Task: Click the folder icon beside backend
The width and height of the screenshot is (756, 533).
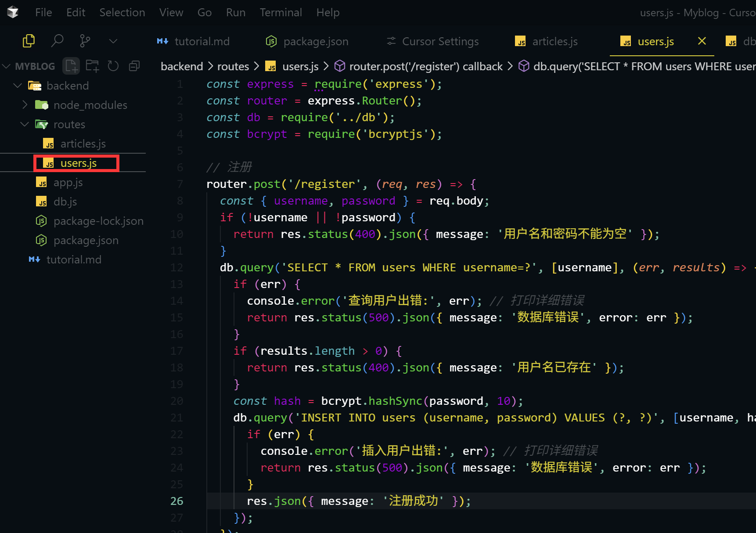Action: 35,86
